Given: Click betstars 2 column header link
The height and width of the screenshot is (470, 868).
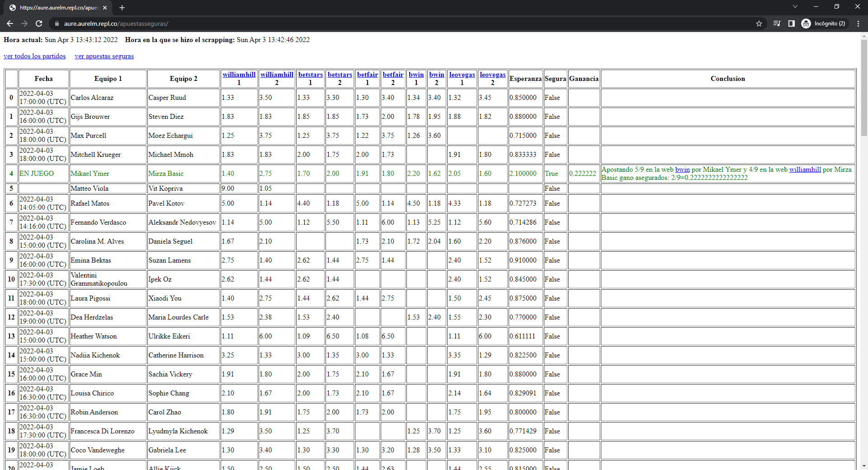Looking at the screenshot, I should coord(340,75).
